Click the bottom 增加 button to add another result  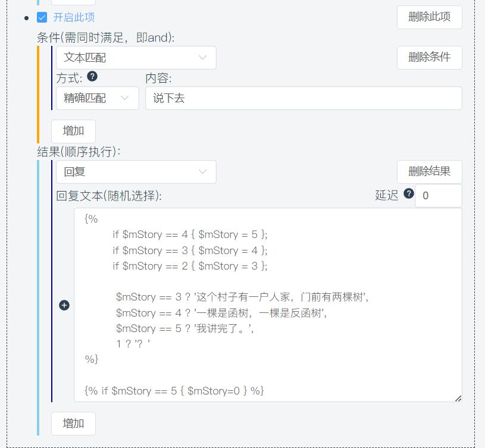73,423
